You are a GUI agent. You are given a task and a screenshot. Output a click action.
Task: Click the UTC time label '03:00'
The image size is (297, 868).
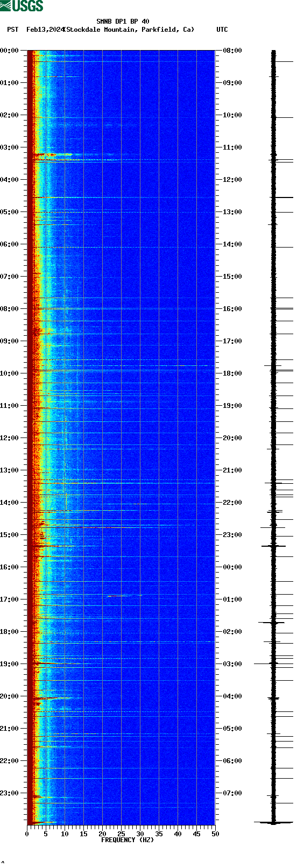point(232,664)
